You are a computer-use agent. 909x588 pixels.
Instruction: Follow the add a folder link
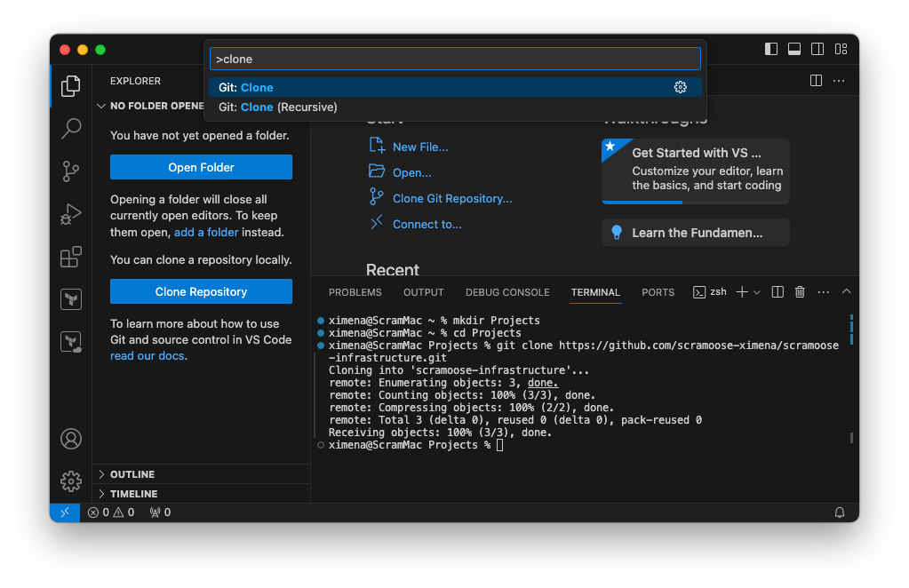click(206, 233)
